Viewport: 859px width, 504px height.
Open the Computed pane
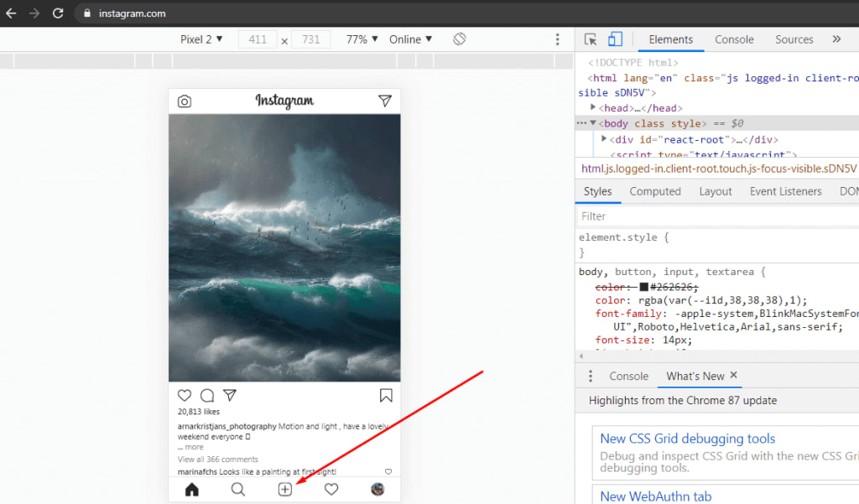[x=655, y=191]
